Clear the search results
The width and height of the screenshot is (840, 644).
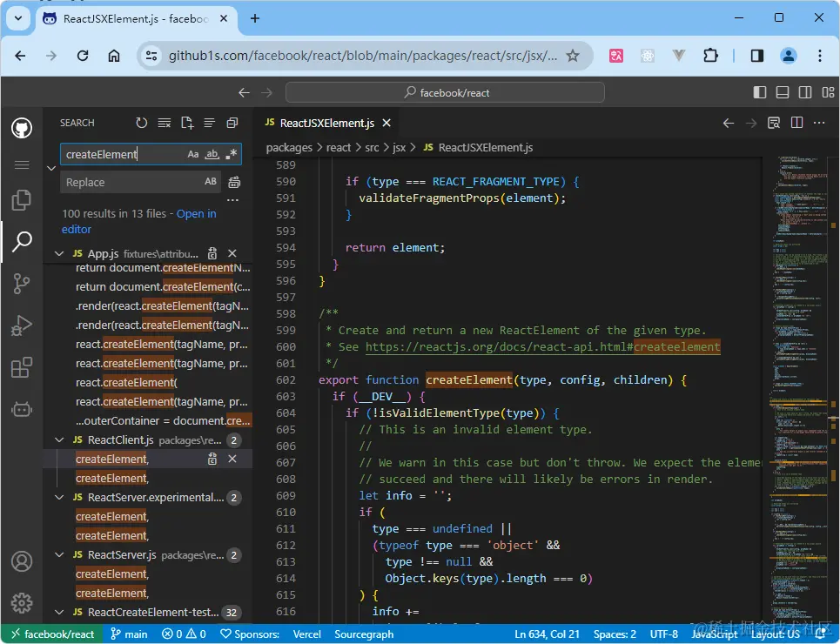(164, 123)
